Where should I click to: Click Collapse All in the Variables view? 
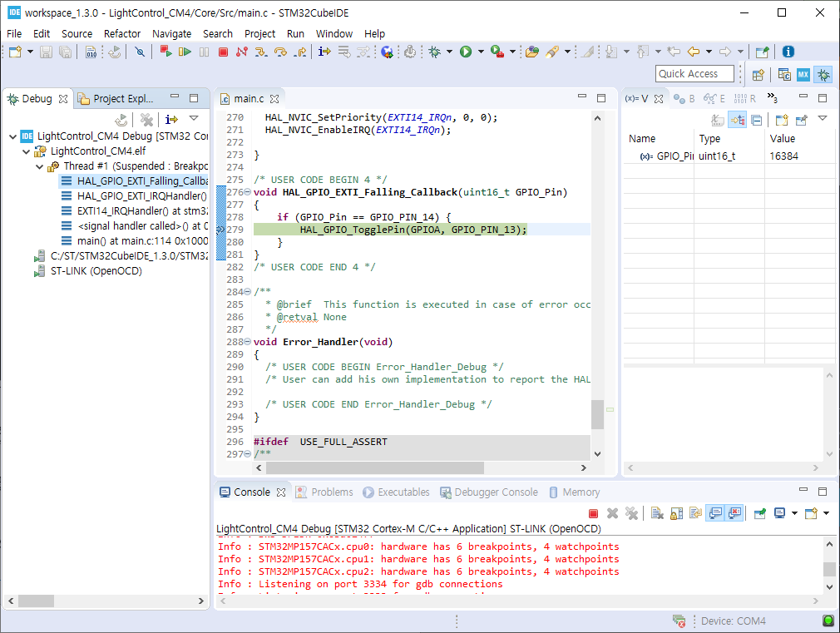coord(757,120)
